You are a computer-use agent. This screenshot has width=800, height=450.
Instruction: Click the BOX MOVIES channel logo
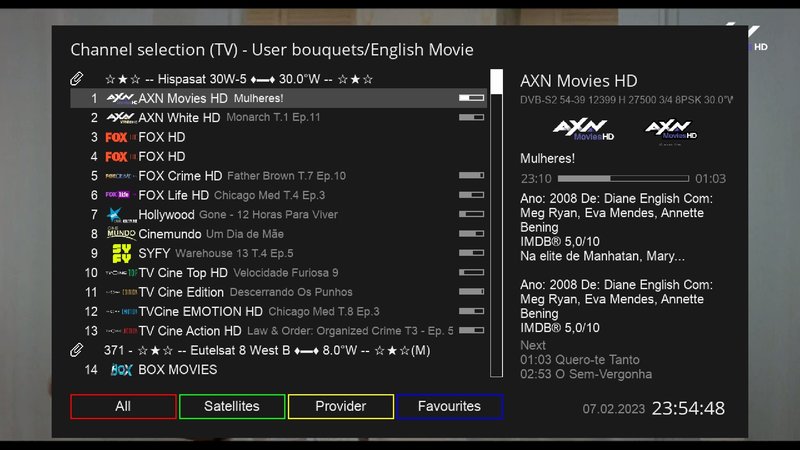tap(121, 370)
